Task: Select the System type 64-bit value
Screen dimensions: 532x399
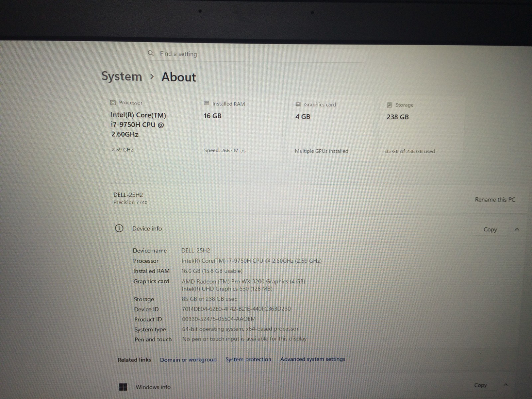Action: (240, 329)
